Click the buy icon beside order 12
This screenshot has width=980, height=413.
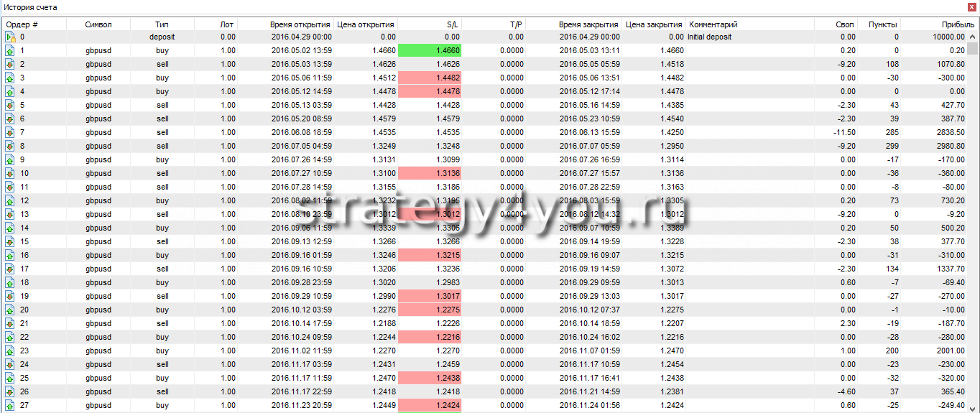coord(10,201)
